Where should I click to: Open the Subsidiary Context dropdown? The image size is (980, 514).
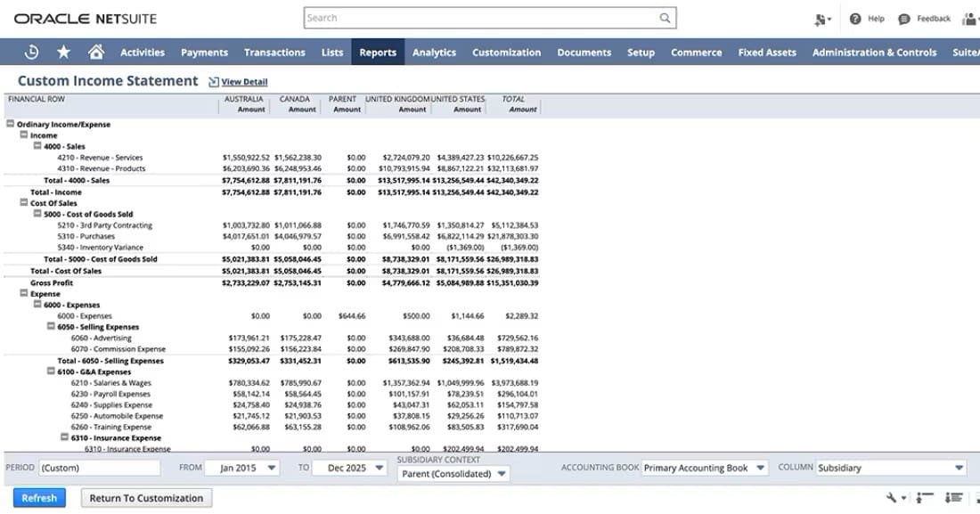click(x=453, y=474)
